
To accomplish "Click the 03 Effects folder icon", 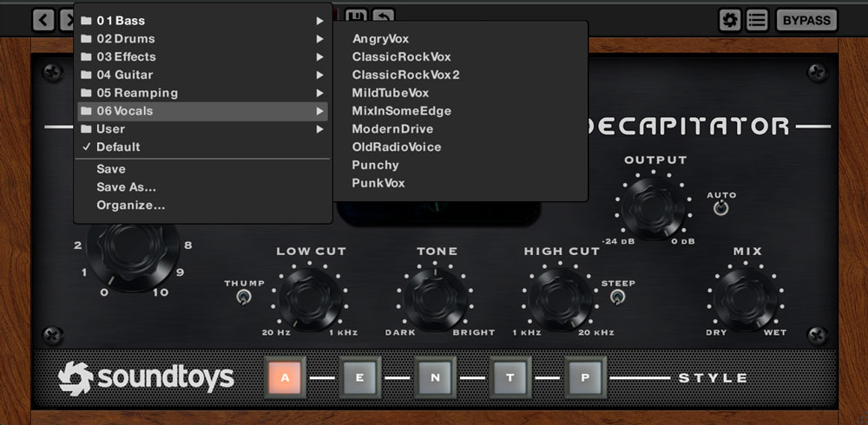I will tap(86, 57).
